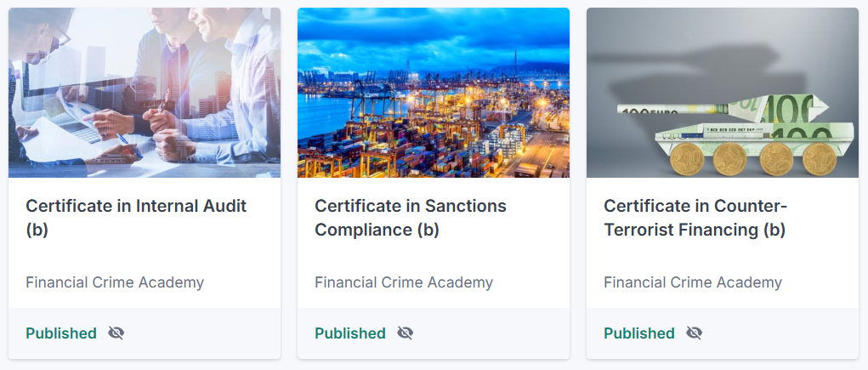Click the shipping port image for Sanctions Compliance

[434, 92]
